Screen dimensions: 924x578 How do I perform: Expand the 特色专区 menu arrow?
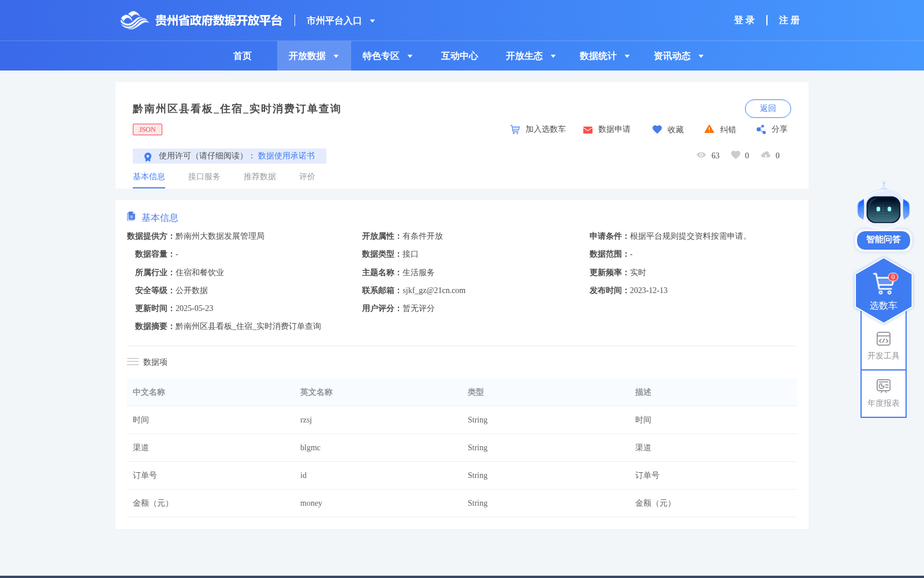[410, 56]
